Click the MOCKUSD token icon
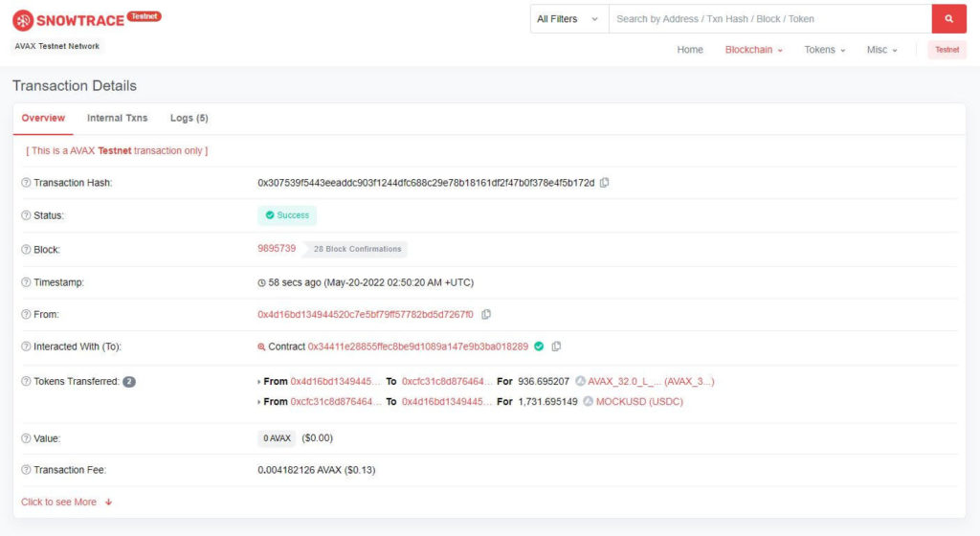This screenshot has height=536, width=980. click(589, 401)
